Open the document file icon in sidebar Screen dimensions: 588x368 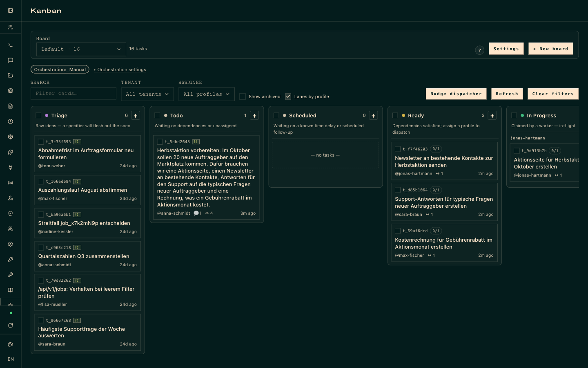11,106
